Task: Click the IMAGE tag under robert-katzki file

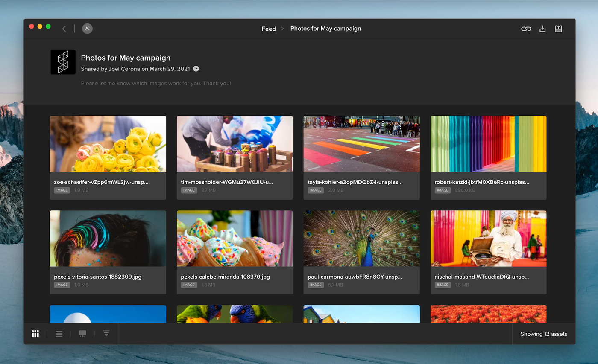Action: [x=443, y=190]
